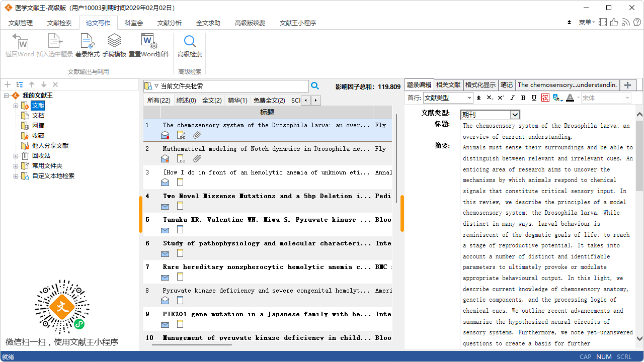This screenshot has width=644, height=362.
Task: Switch to the 笔记 panel tab
Action: point(507,84)
